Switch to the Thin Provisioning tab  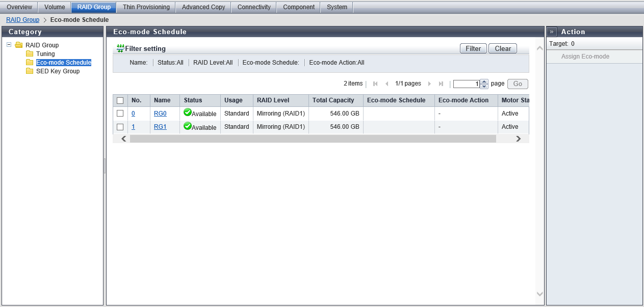[x=146, y=7]
